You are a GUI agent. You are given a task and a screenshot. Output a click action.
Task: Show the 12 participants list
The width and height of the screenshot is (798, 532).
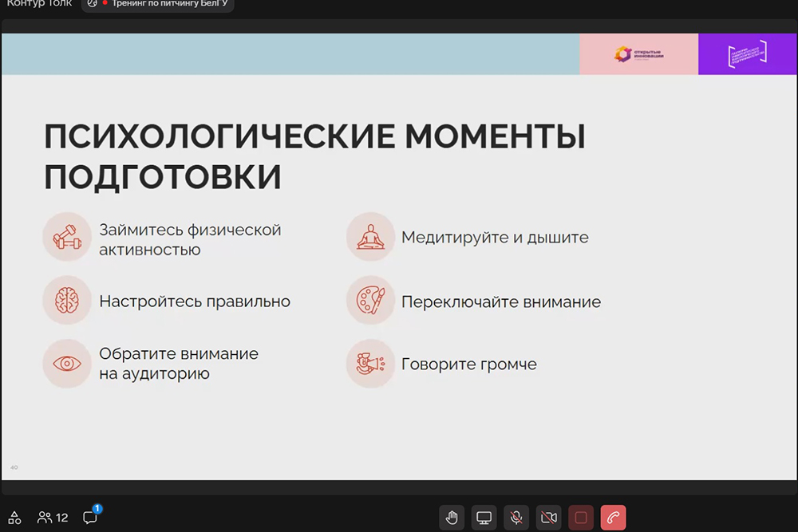coord(53,518)
